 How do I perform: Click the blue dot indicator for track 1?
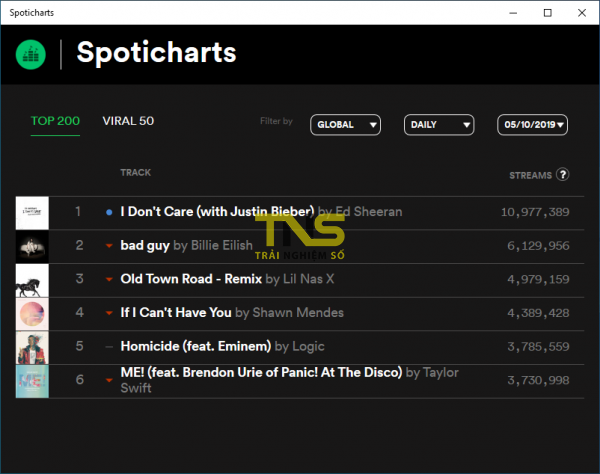coord(108,212)
